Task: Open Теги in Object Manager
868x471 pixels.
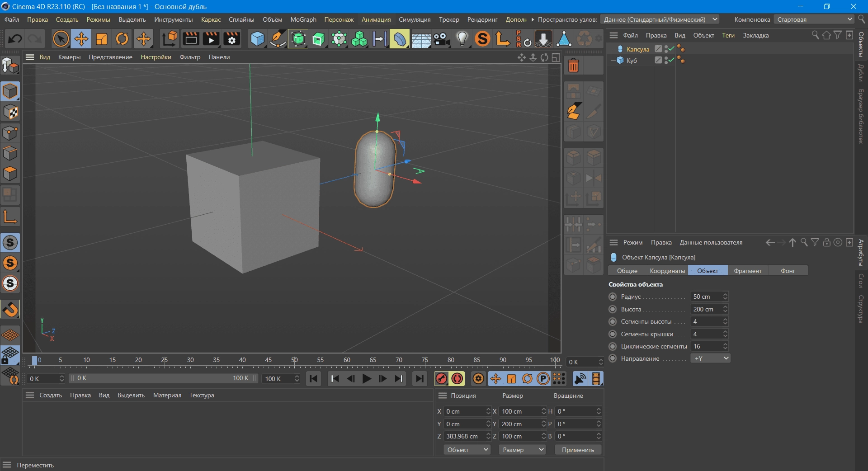Action: 728,35
